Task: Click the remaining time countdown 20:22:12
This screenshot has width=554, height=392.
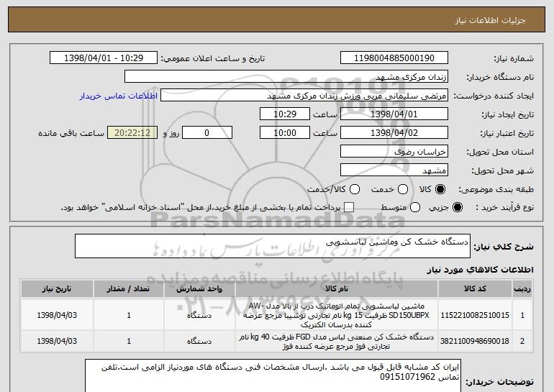Action: coord(132,133)
